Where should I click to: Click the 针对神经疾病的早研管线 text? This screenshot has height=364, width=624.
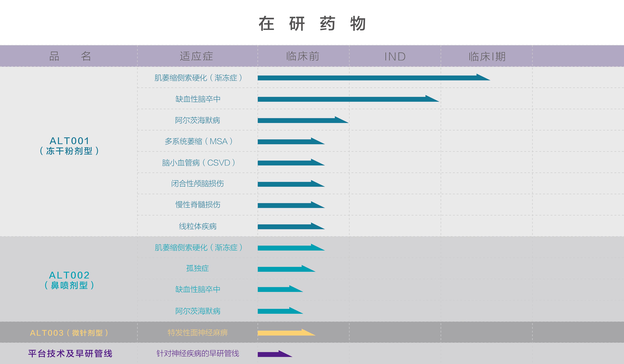[198, 353]
